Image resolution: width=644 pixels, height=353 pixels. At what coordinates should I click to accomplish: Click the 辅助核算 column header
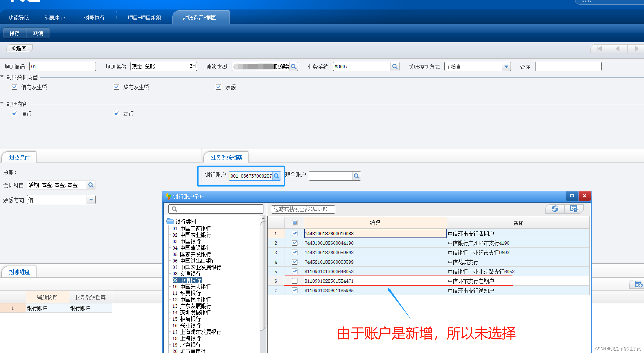click(48, 297)
